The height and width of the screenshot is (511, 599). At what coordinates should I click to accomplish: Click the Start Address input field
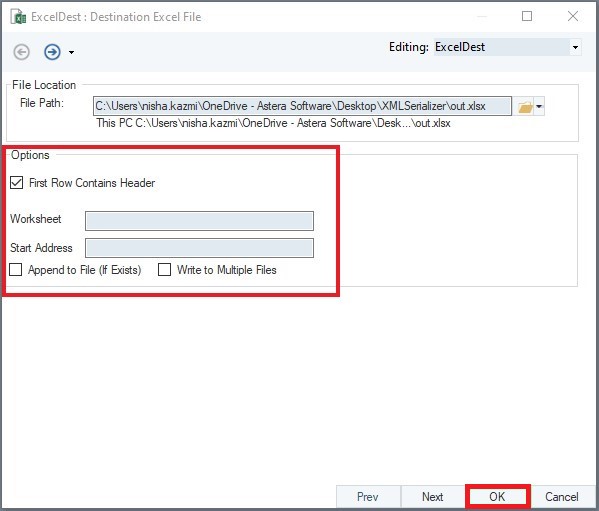tap(199, 248)
